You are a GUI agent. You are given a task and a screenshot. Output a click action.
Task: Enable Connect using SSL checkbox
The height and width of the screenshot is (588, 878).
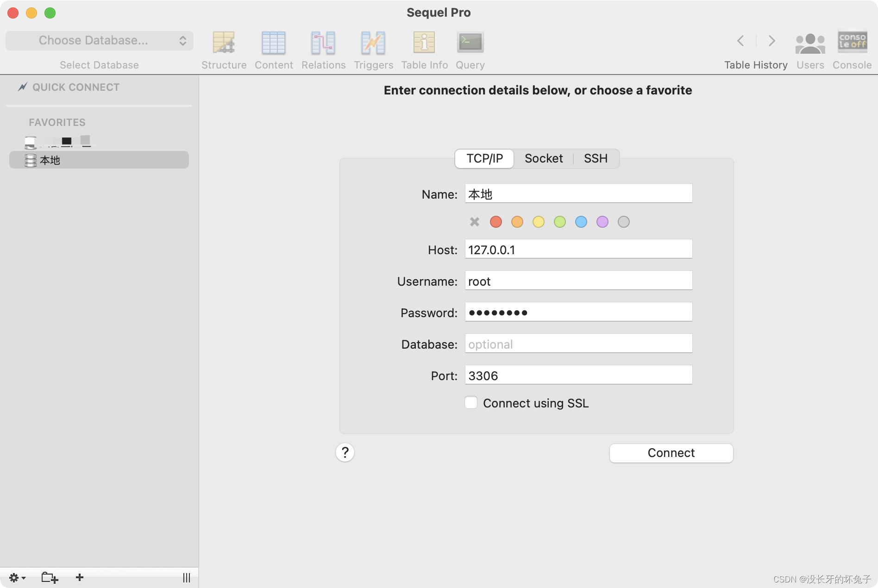(471, 402)
